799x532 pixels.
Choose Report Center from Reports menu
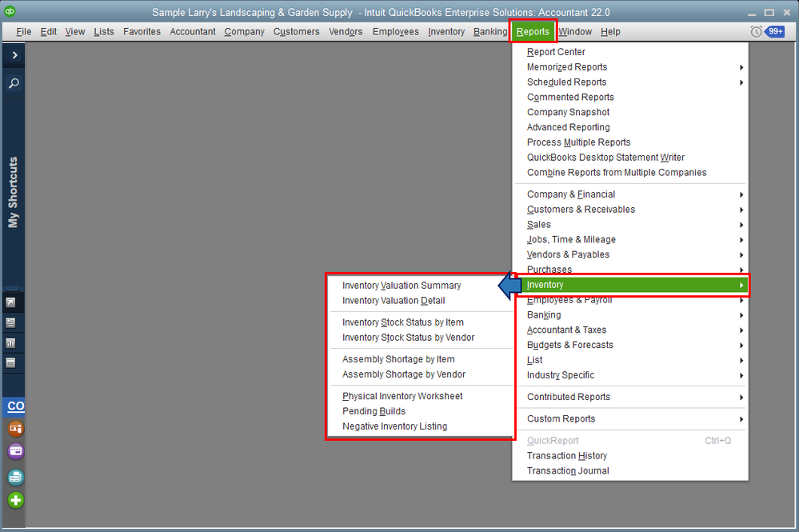click(x=630, y=52)
